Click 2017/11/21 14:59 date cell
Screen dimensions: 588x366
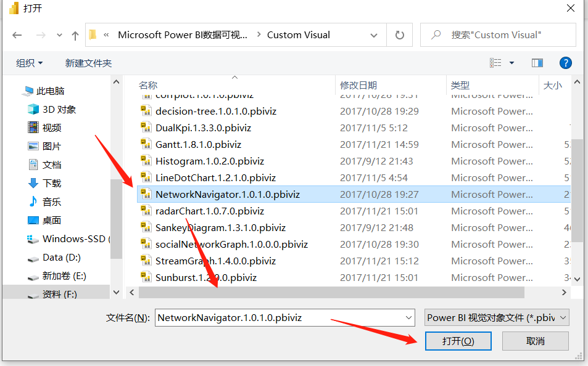[x=379, y=145]
